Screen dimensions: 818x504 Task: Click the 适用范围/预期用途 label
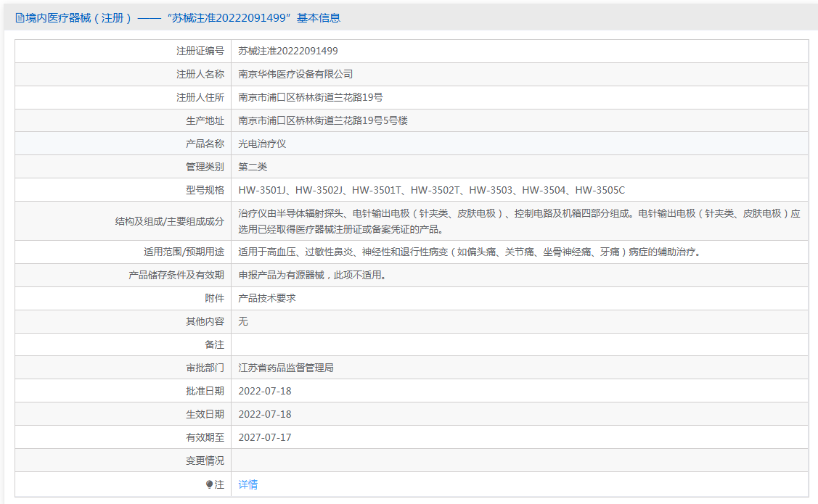pos(184,252)
